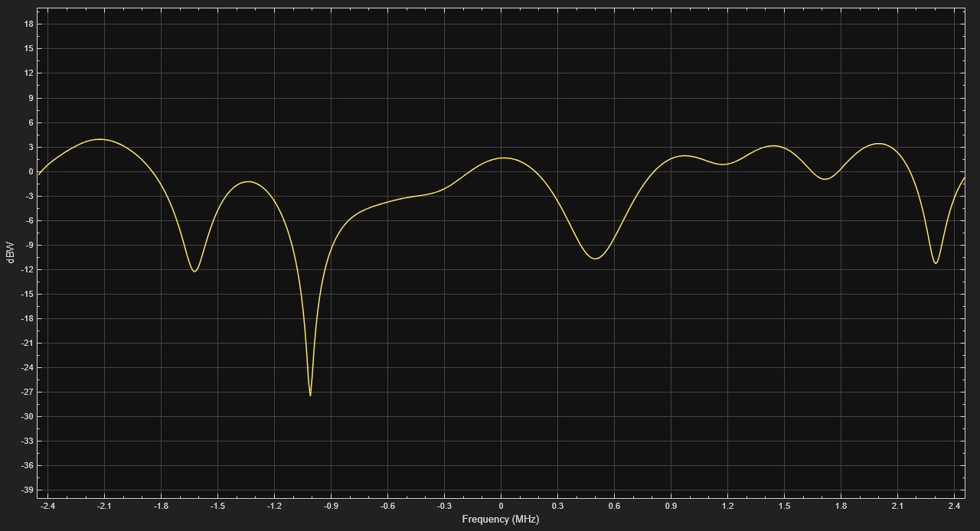Screen dimensions: 980x531
Task: Click the spectrum notch near 2.3 MHz
Action: 936,263
